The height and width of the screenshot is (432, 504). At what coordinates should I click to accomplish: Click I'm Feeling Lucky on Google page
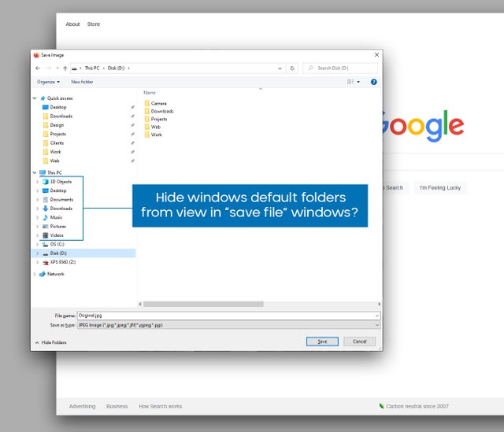tap(440, 187)
